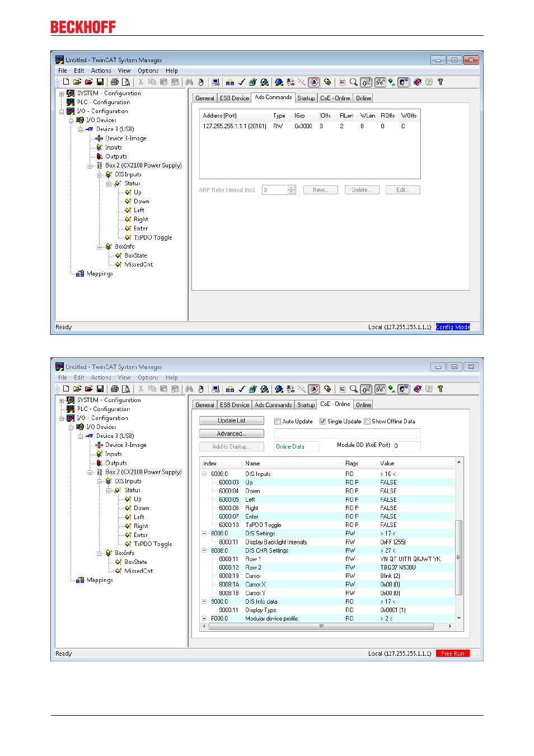Click checkmark toolbar icon in Config Mode window
Viewport: 534px width, 756px height.
coord(242,82)
